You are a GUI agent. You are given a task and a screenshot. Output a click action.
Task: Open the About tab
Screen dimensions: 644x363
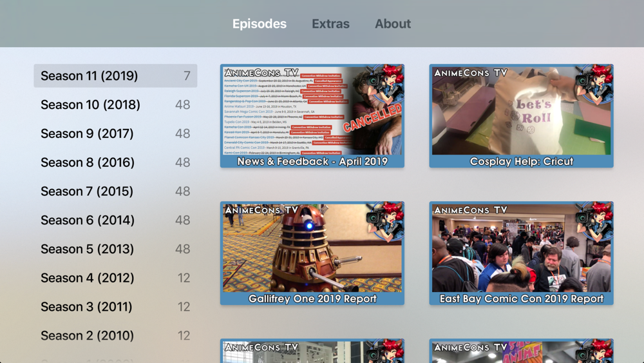(393, 24)
